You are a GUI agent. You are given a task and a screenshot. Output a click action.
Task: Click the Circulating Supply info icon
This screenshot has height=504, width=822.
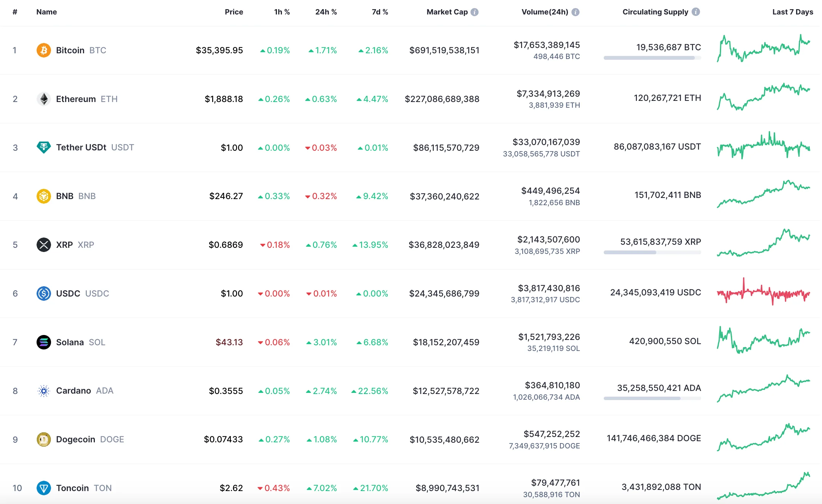[x=696, y=12]
